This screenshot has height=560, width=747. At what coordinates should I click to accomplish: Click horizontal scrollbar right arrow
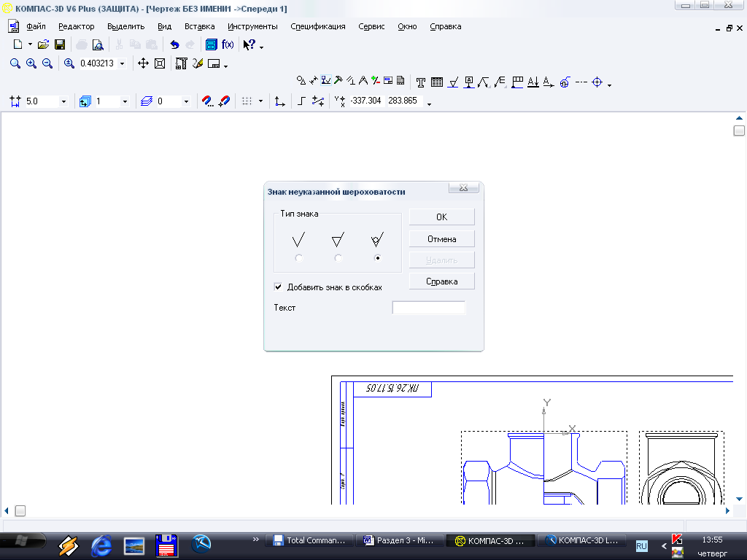pyautogui.click(x=727, y=510)
